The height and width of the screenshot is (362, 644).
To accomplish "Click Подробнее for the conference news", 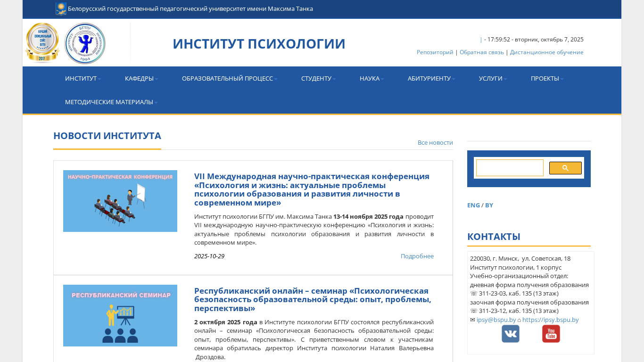I will pyautogui.click(x=417, y=256).
